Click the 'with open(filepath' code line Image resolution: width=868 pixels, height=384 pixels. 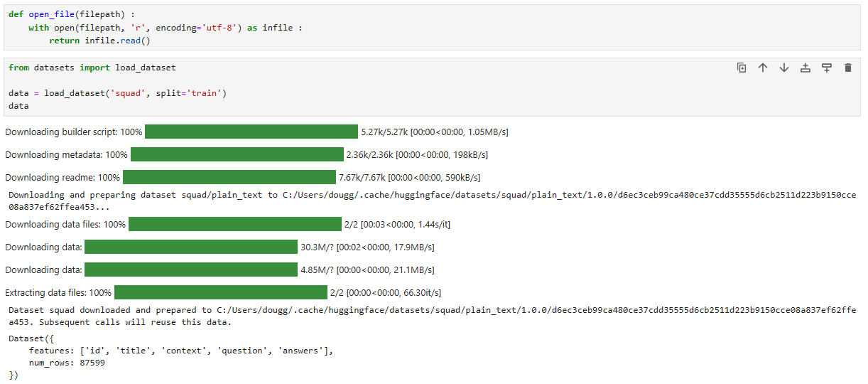tap(166, 28)
